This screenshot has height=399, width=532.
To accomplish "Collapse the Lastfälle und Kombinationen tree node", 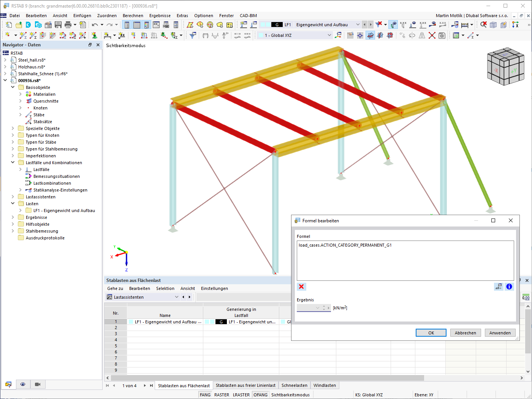I will coord(13,162).
